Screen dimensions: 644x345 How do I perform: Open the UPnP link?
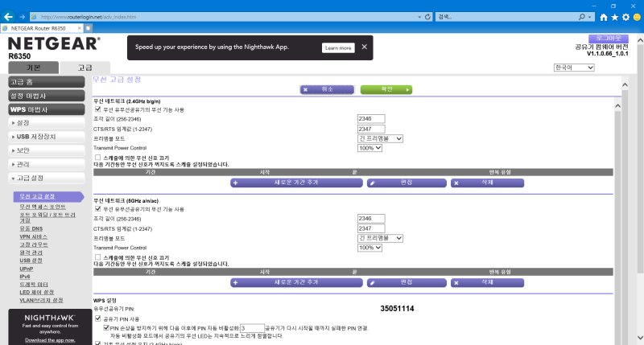[x=27, y=269]
